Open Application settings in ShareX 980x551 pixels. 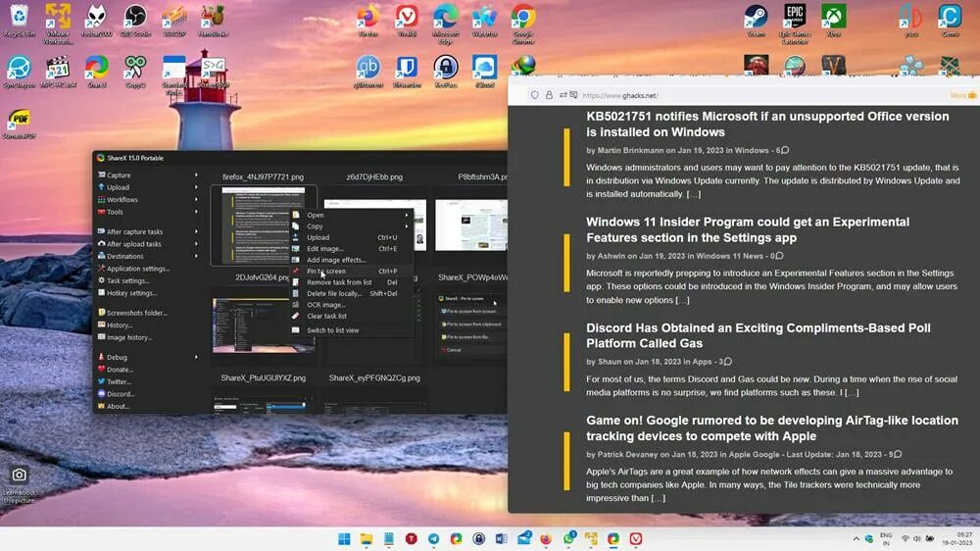[x=133, y=269]
